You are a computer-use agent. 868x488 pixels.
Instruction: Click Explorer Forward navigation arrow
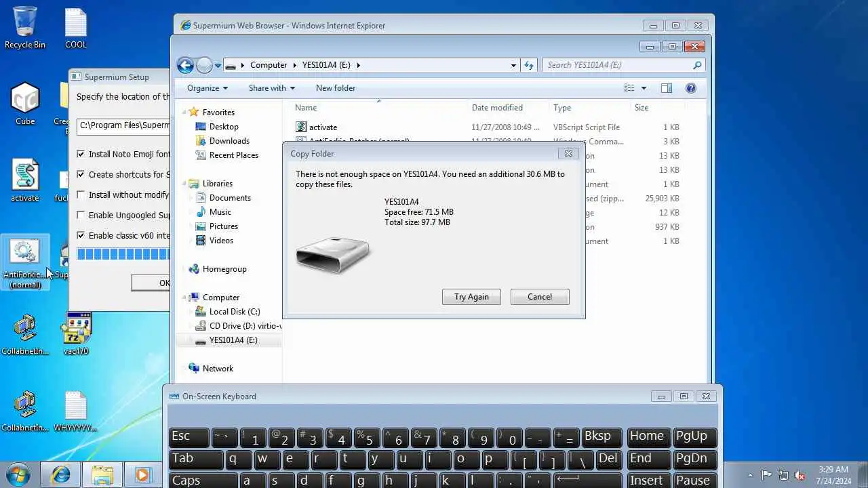point(204,65)
